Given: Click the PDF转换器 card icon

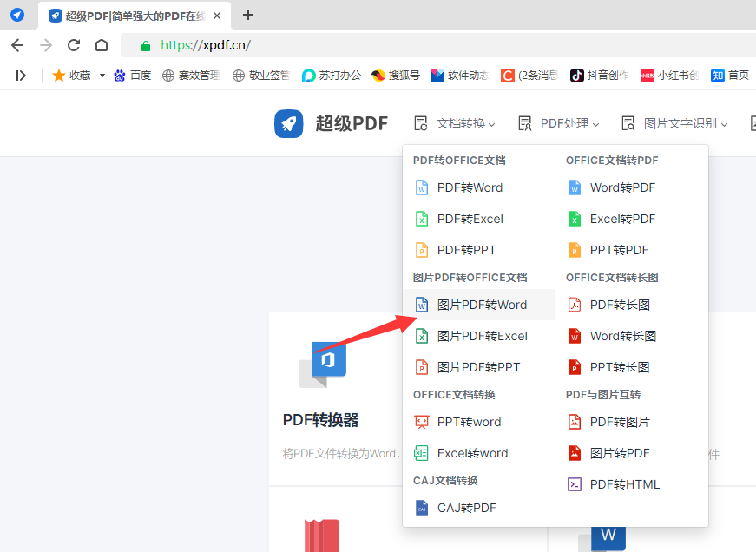Looking at the screenshot, I should coord(322,365).
